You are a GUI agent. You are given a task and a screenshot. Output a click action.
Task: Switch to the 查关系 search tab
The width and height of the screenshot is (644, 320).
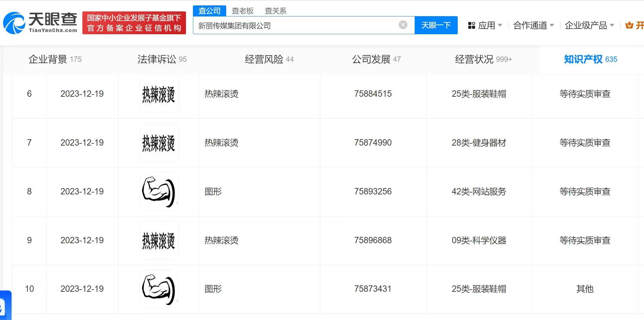275,11
